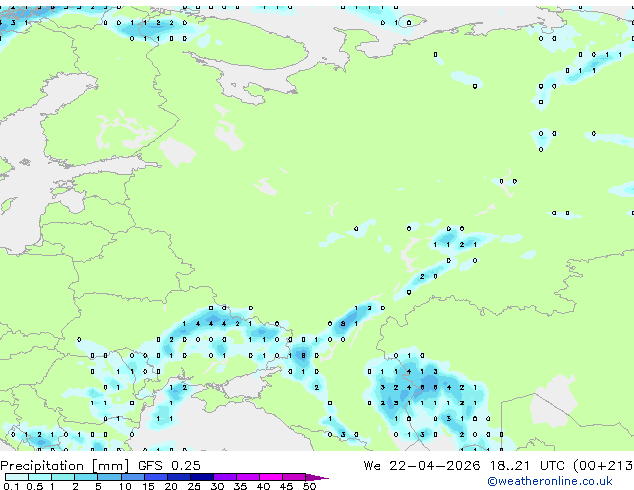Click the 'GFS 0.25' model label
The width and height of the screenshot is (634, 490).
tap(169, 466)
